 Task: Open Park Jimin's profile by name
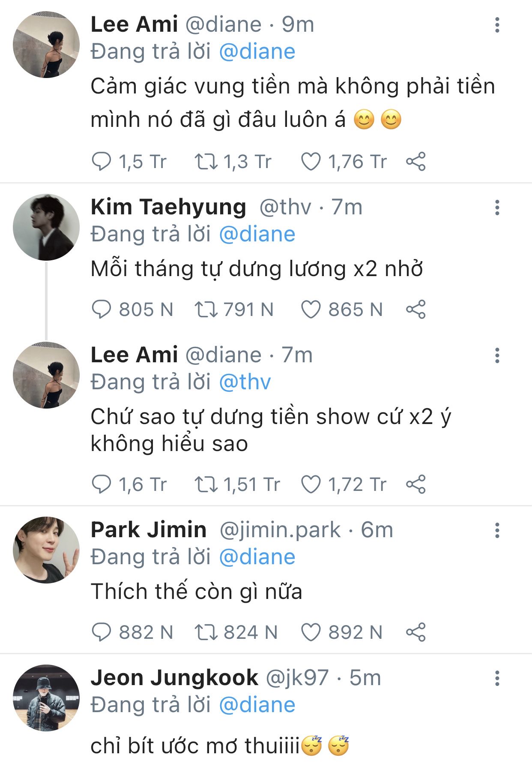(149, 530)
